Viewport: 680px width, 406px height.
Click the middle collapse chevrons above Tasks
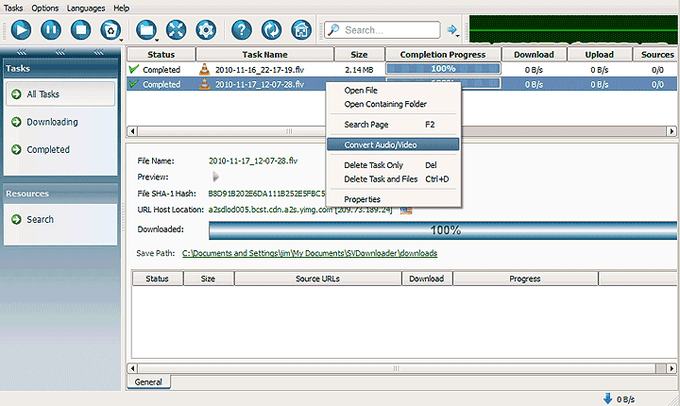coord(60,52)
